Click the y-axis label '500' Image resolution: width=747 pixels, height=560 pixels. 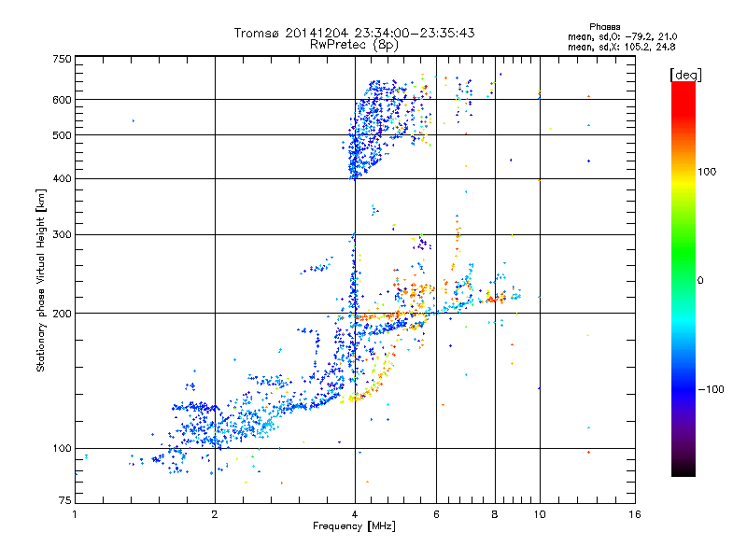point(62,135)
